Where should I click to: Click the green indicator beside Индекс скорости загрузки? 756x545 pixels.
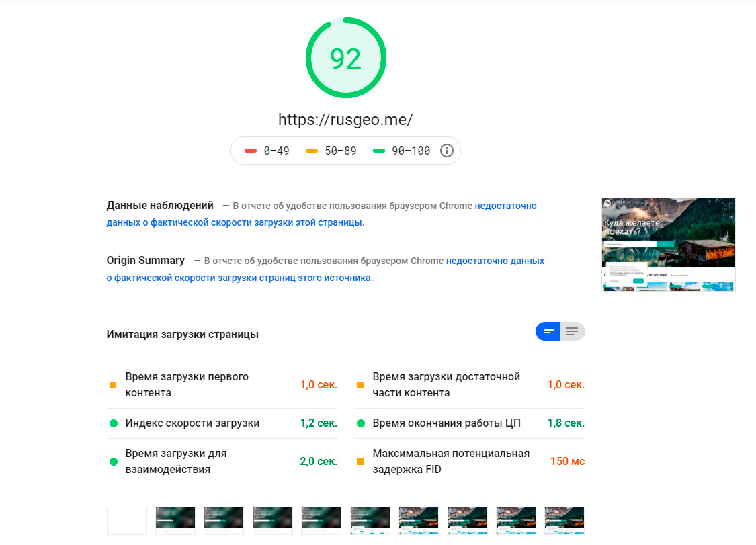(112, 423)
